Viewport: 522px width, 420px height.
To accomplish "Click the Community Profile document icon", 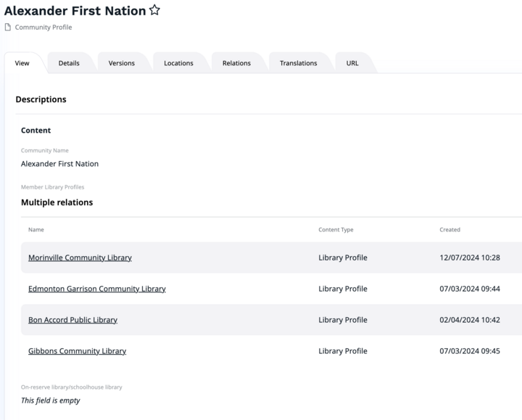I will pos(8,27).
